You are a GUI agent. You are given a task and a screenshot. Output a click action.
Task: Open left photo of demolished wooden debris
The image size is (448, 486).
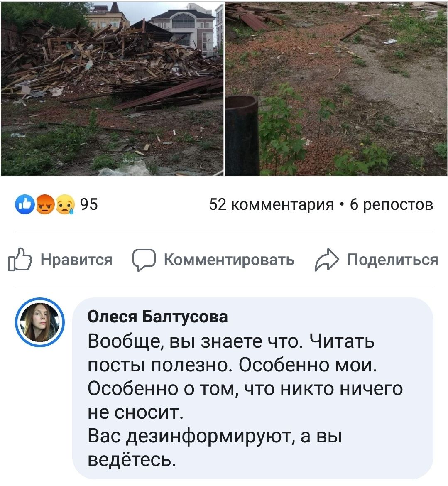112,88
